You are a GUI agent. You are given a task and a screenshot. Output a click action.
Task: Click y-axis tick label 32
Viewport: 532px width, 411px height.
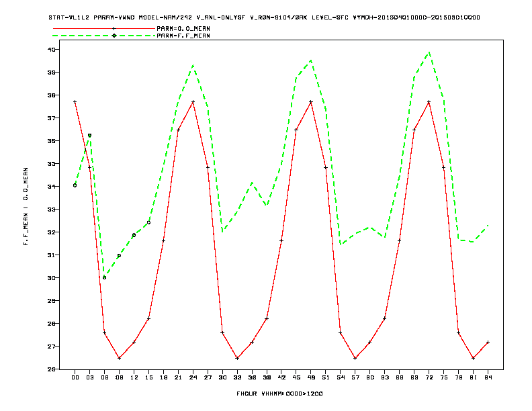pyautogui.click(x=52, y=232)
